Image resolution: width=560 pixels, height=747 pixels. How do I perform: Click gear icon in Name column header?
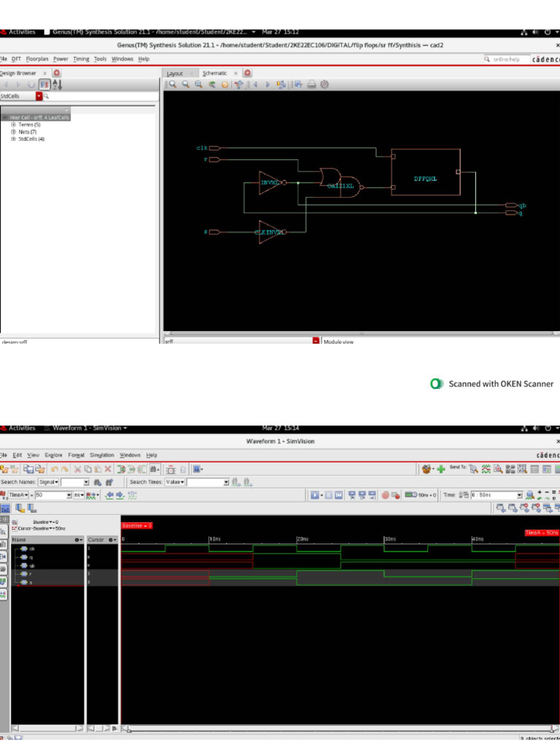click(78, 540)
